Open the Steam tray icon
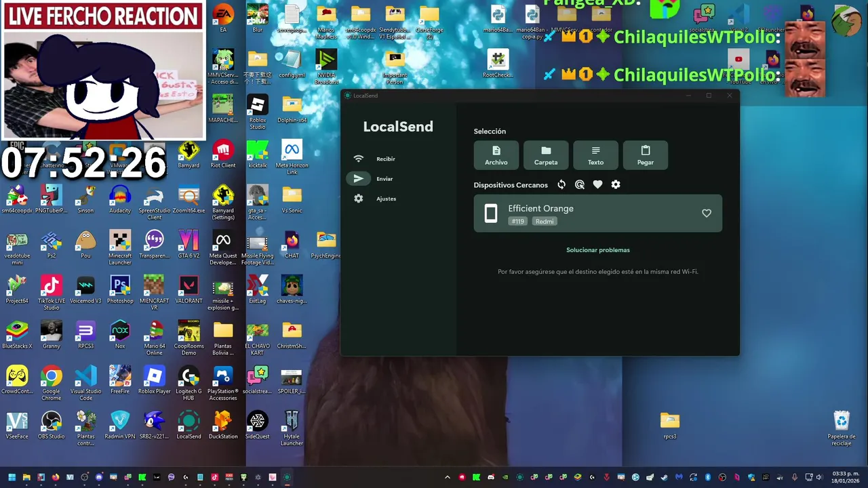The image size is (868, 488). [665, 477]
